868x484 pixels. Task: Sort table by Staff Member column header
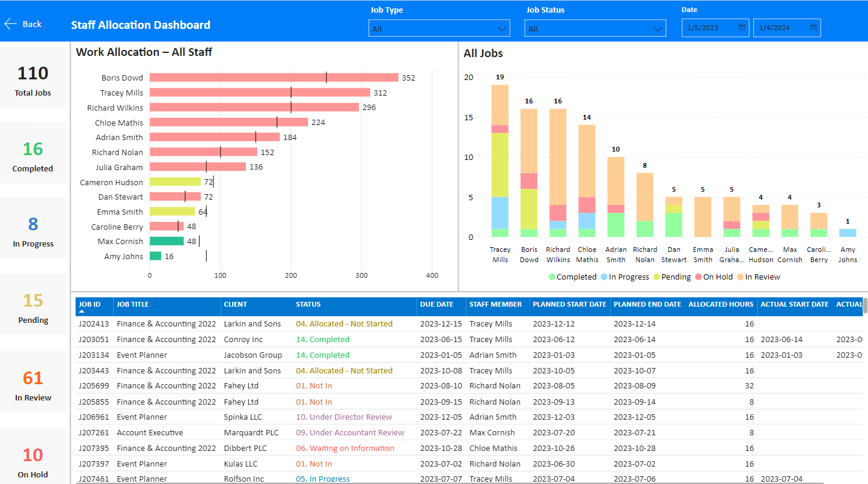(x=495, y=304)
